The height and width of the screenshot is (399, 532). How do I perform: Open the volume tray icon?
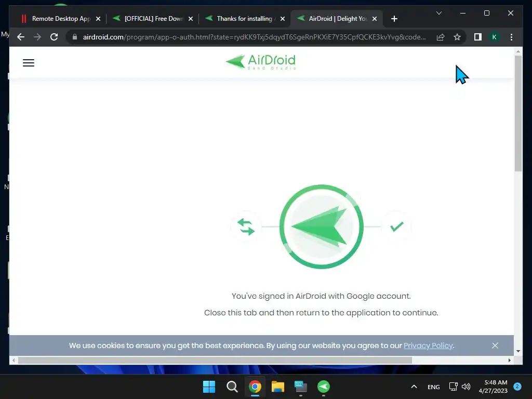click(466, 387)
